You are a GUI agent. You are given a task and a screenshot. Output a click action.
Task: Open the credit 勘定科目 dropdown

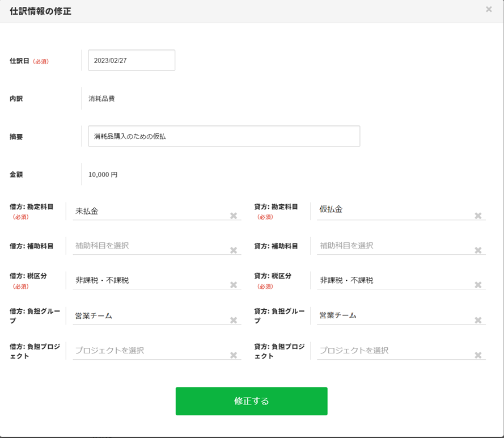point(391,210)
